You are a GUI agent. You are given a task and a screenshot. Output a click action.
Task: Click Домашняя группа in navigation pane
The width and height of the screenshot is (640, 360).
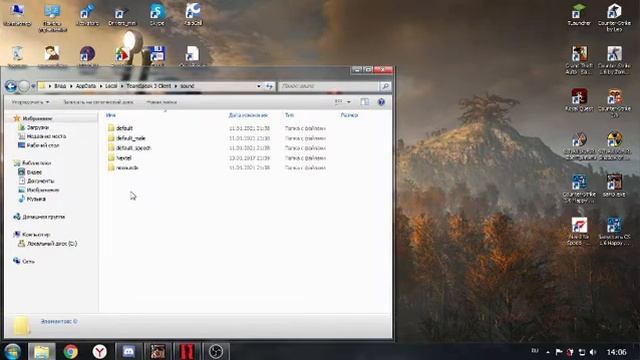click(x=43, y=217)
